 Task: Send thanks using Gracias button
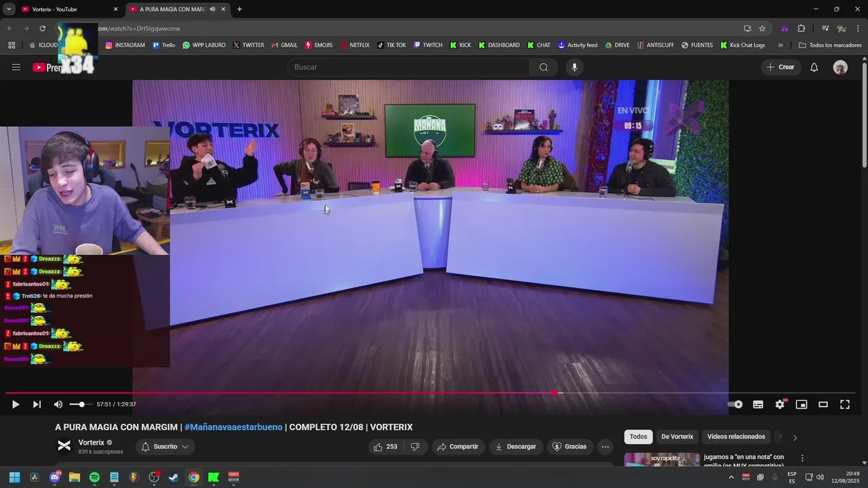coord(570,447)
